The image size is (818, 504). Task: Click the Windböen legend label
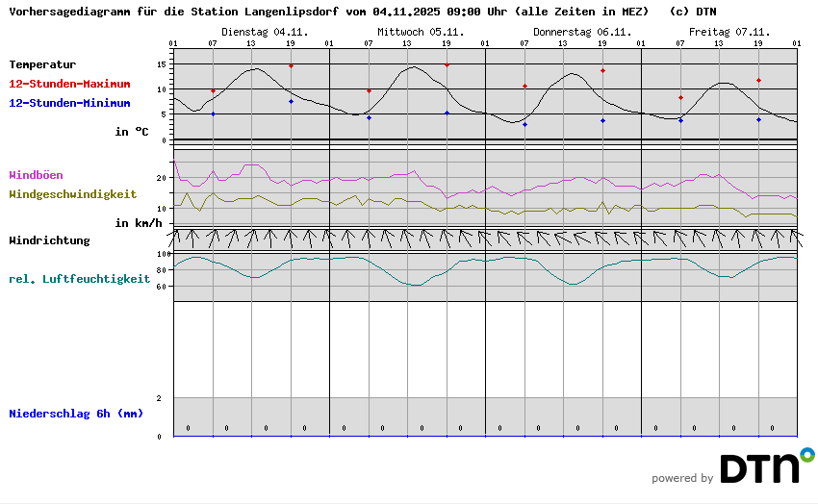tap(36, 175)
